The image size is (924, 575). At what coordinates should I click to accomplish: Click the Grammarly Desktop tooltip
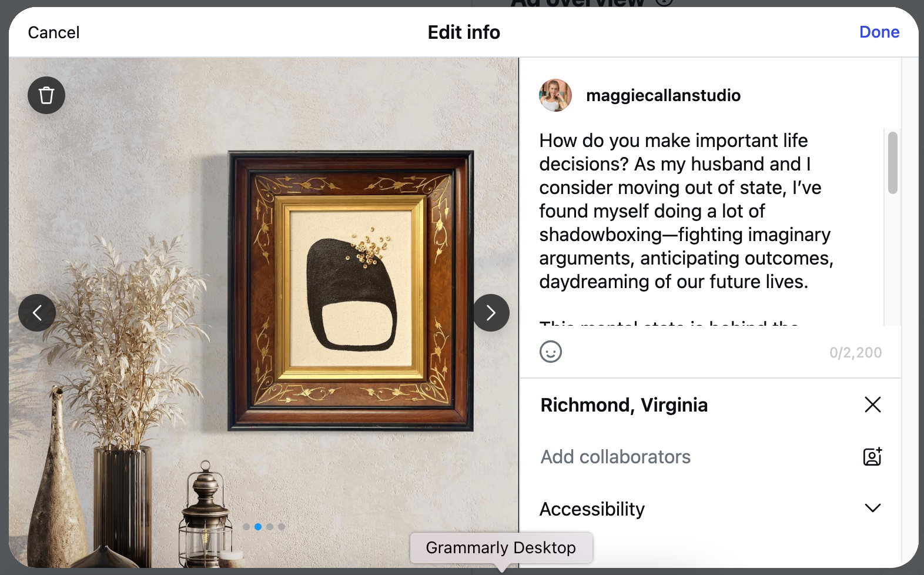tap(501, 548)
